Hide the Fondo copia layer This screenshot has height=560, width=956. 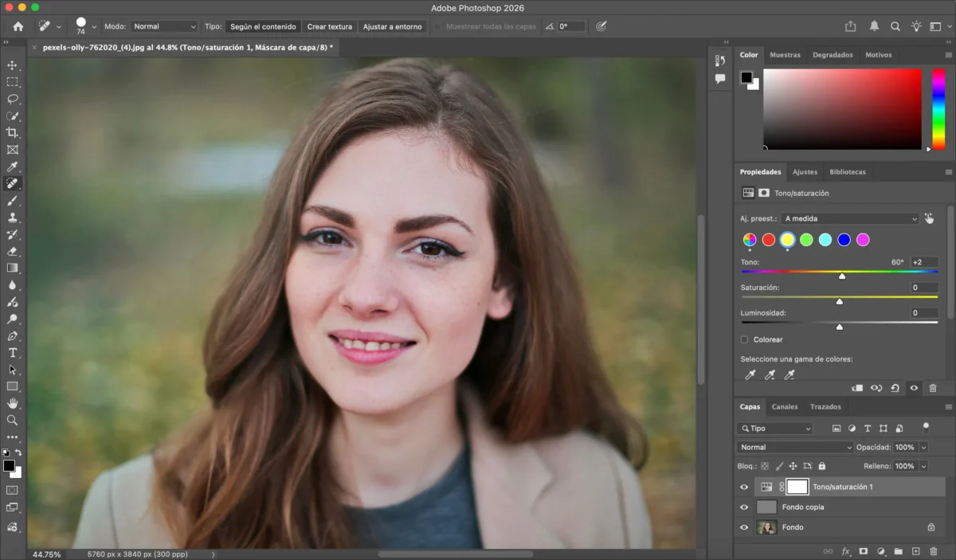pyautogui.click(x=744, y=507)
